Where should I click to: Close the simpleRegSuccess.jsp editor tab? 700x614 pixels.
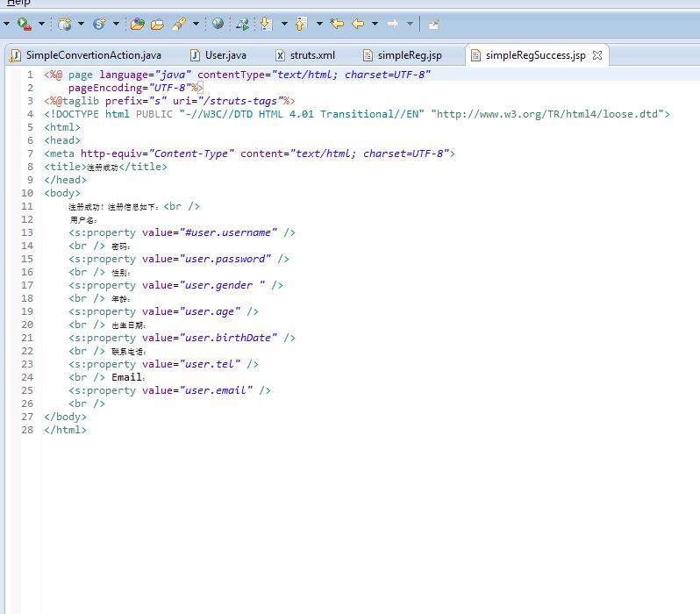tap(597, 55)
